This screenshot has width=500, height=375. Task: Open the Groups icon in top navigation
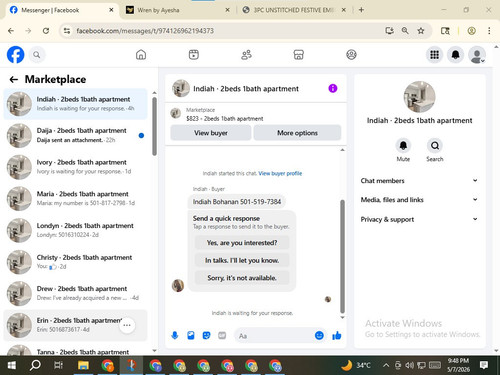click(x=351, y=55)
